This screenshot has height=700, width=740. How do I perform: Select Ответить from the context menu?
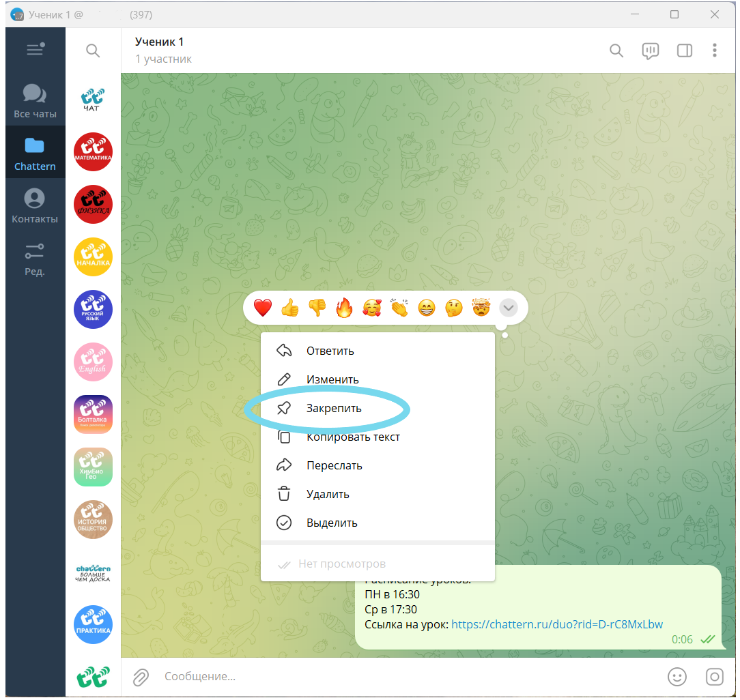(330, 351)
